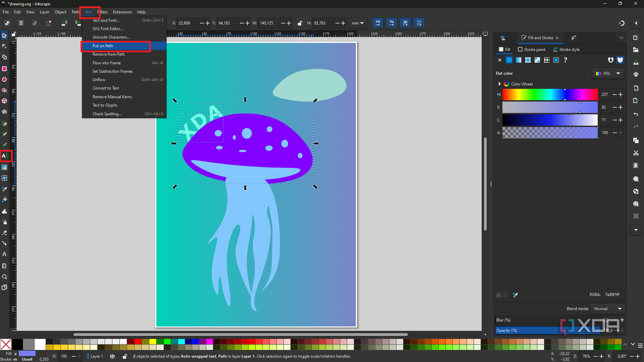Select the Rectangle tool

4,69
